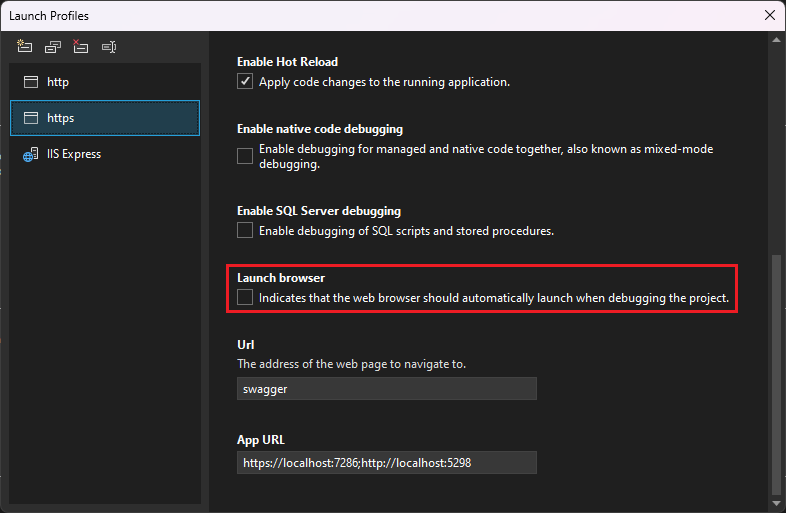Choose the IIS Express profile
786x513 pixels.
(105, 155)
